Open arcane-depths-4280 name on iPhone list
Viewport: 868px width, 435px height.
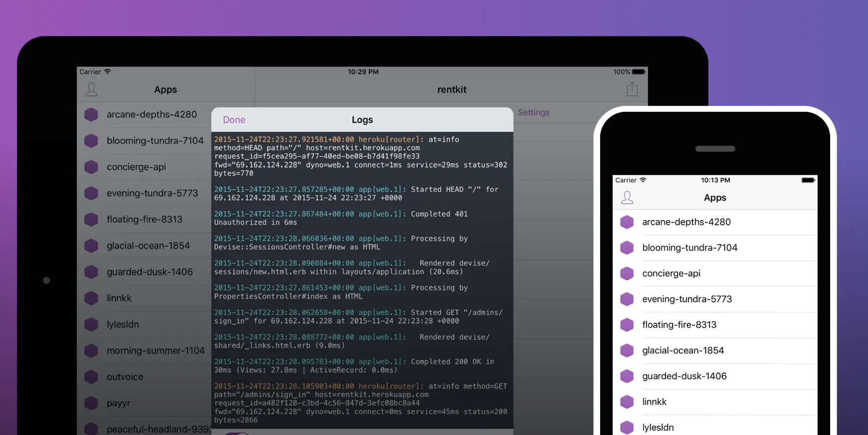(686, 222)
